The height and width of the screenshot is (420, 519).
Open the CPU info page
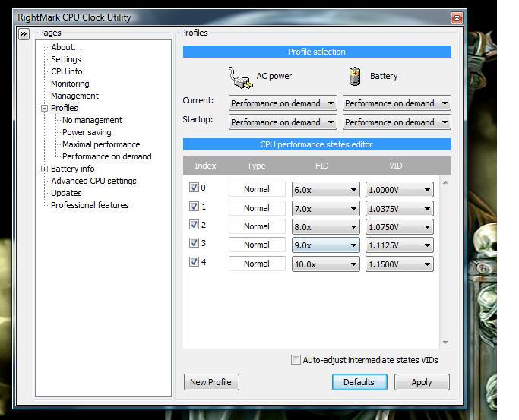click(67, 71)
